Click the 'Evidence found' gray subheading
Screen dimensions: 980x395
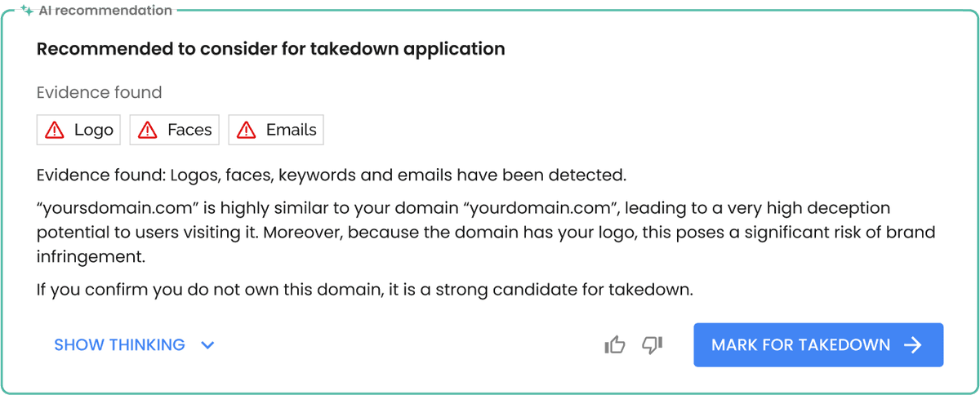[x=99, y=92]
